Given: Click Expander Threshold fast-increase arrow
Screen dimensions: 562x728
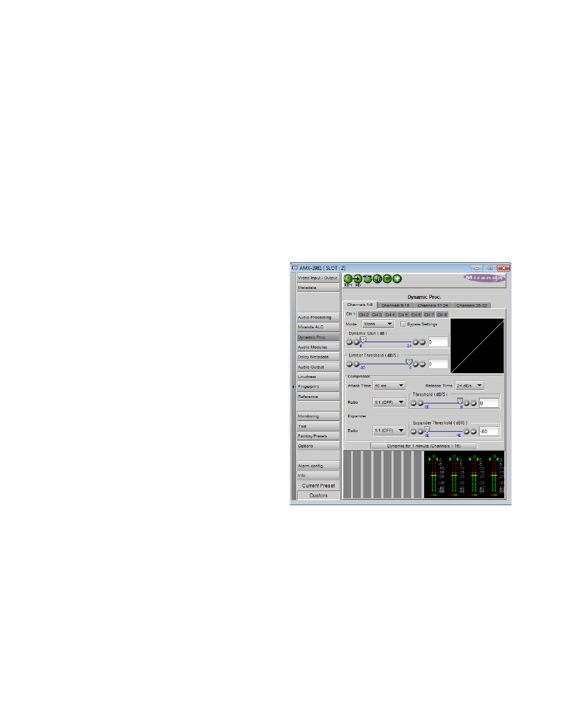Looking at the screenshot, I should 474,431.
